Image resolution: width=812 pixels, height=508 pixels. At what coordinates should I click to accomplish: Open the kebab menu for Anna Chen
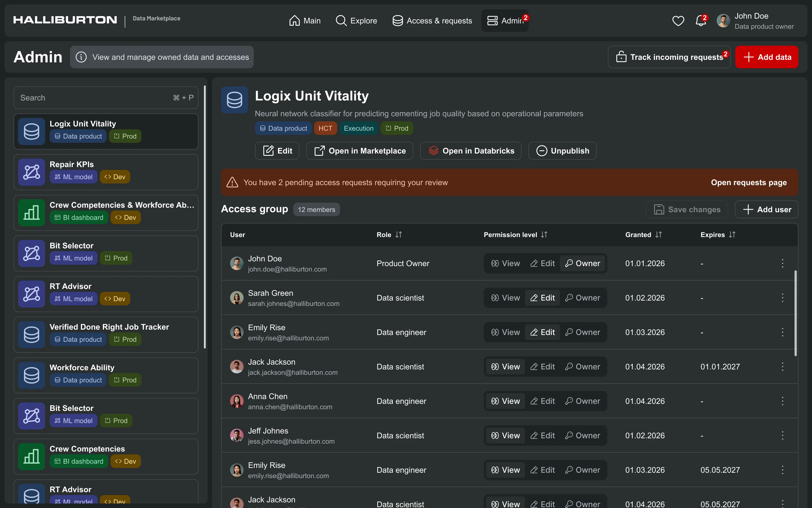point(782,401)
